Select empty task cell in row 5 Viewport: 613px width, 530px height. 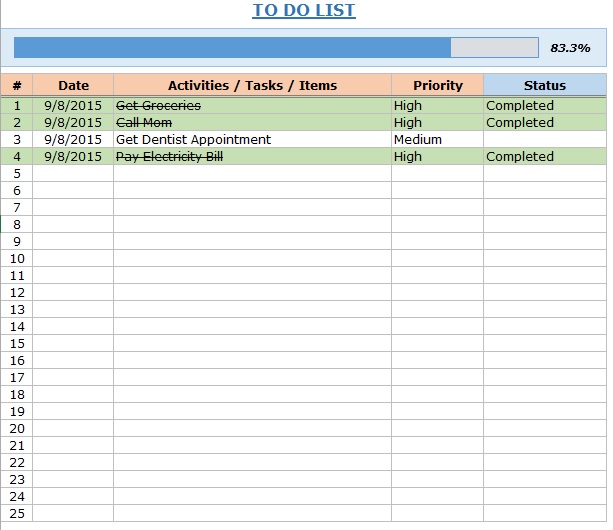(252, 174)
